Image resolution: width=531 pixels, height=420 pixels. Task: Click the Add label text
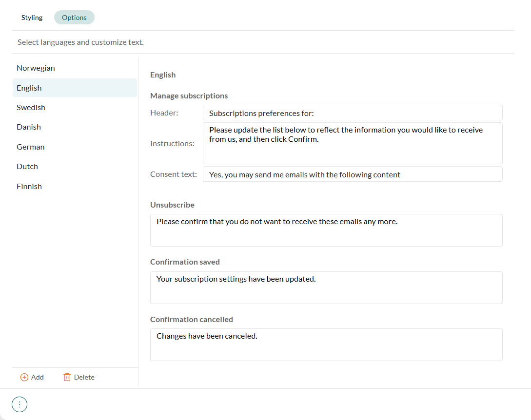tap(37, 377)
